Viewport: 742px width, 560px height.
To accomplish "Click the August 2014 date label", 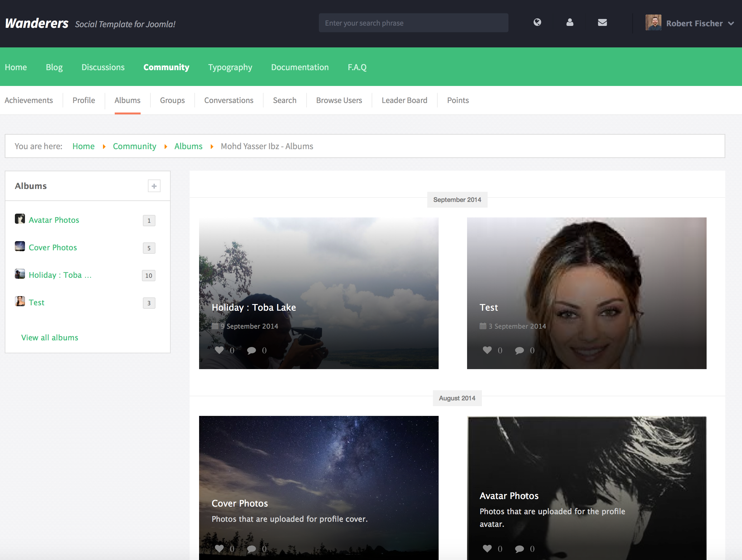I will tap(457, 398).
